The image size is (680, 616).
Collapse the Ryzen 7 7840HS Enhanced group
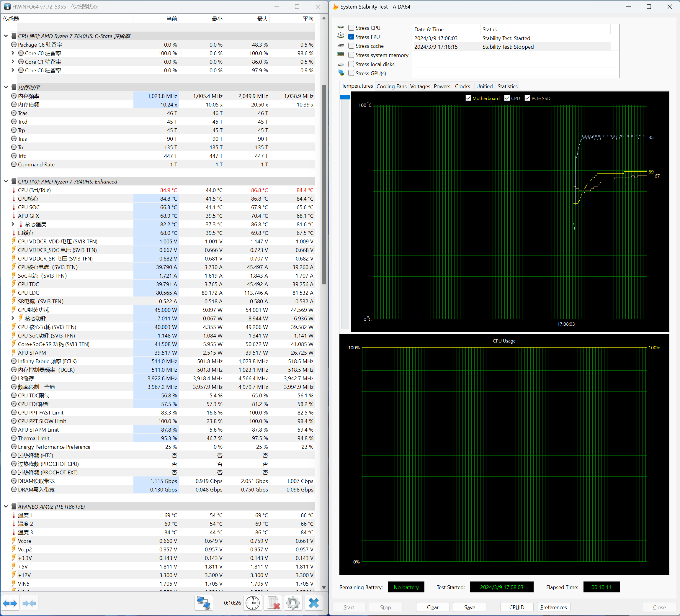(6, 181)
